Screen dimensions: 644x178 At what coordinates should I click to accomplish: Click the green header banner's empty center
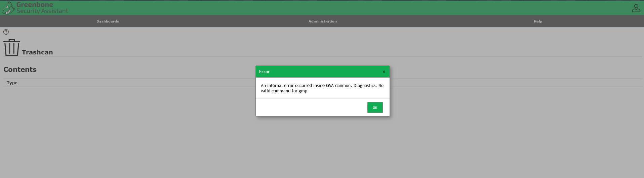323,8
